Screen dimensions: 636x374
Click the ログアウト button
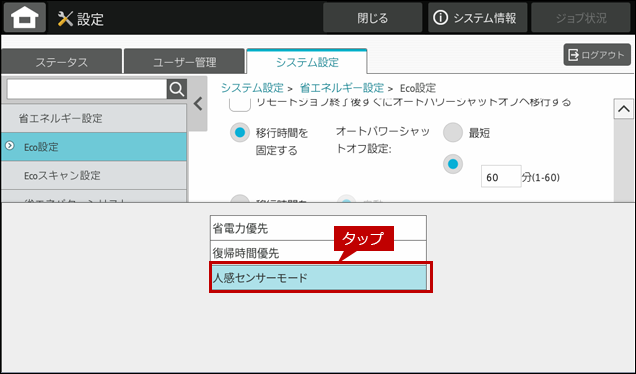click(597, 55)
